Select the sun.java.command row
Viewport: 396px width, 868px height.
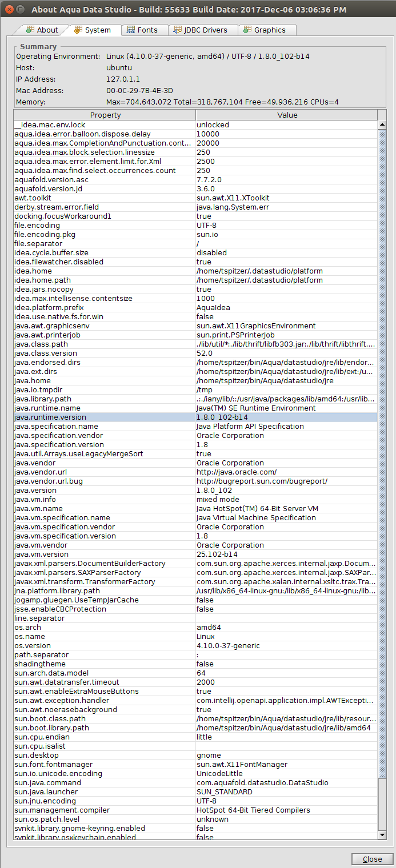[x=195, y=782]
